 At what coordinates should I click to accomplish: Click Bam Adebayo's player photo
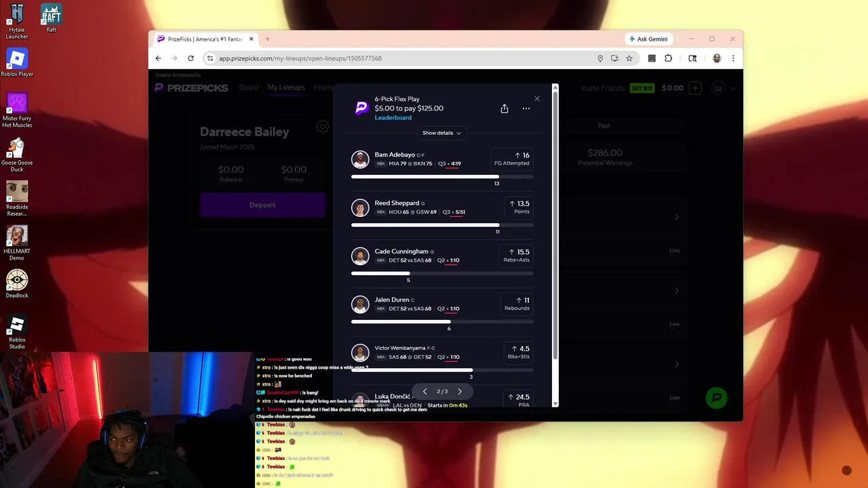(360, 159)
